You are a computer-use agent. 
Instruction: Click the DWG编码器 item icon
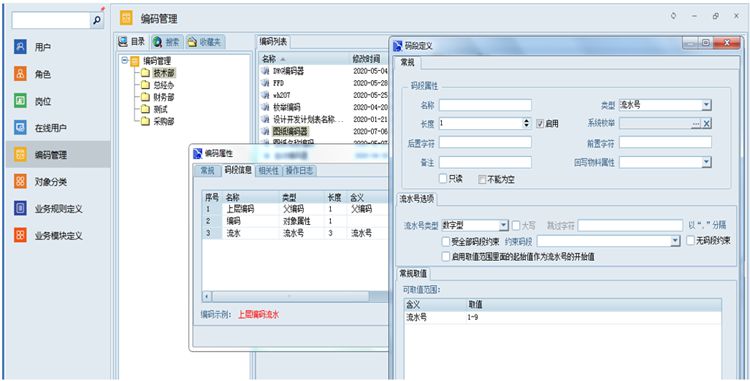(x=265, y=71)
